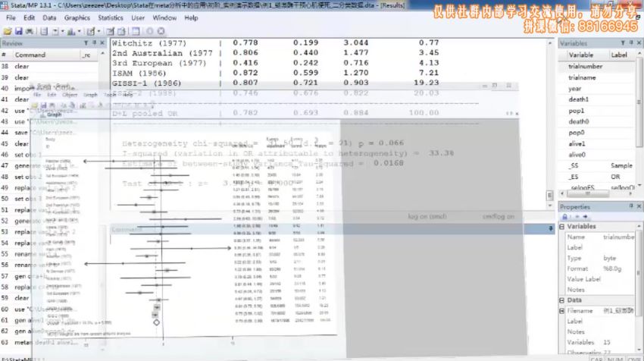Click the filter icon in Variables panel header
This screenshot has height=361, width=644.
click(623, 43)
